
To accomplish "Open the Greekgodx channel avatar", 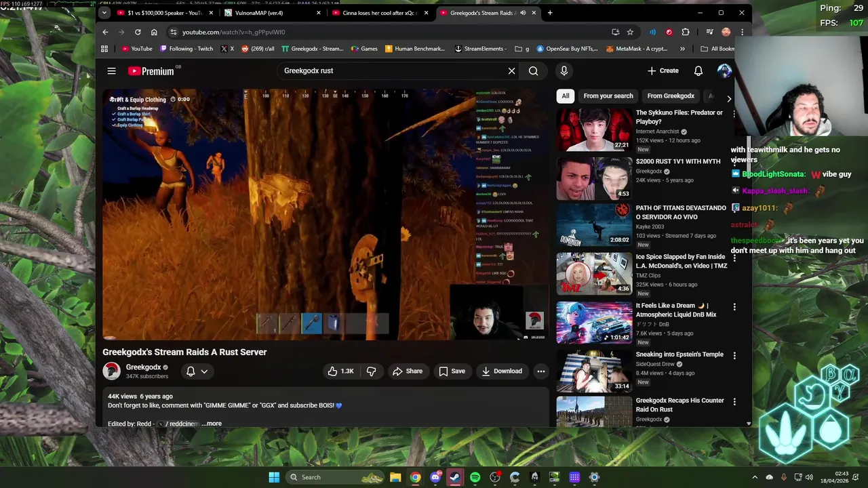I will click(x=111, y=371).
